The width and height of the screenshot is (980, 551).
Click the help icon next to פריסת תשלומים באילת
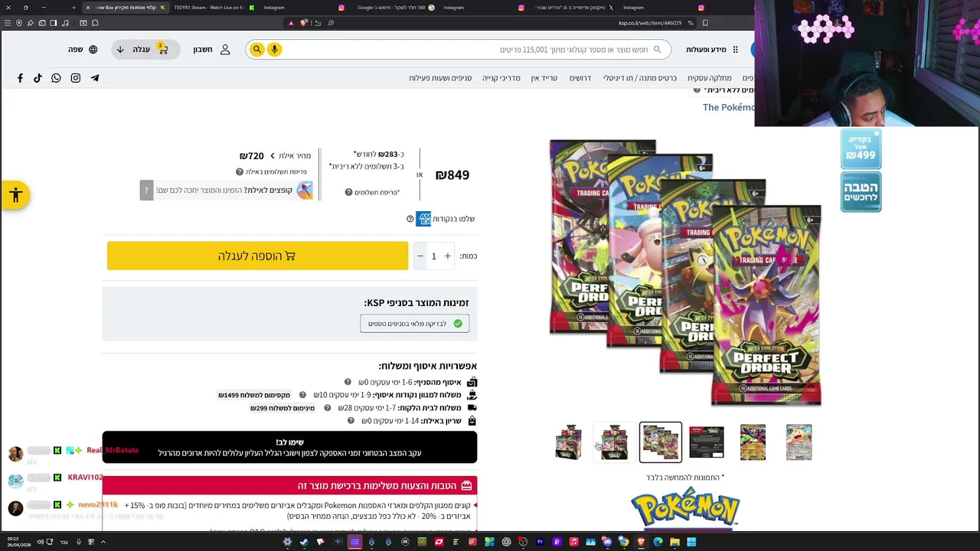240,172
